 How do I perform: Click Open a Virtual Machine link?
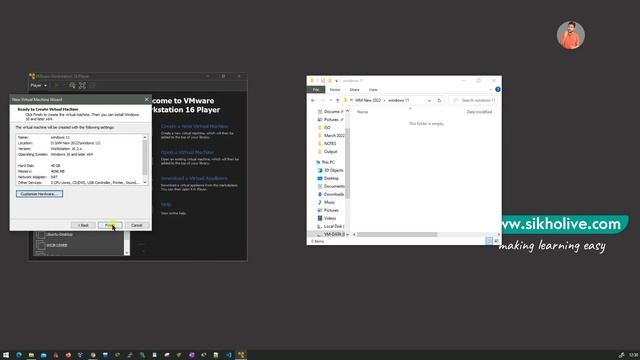[187, 152]
